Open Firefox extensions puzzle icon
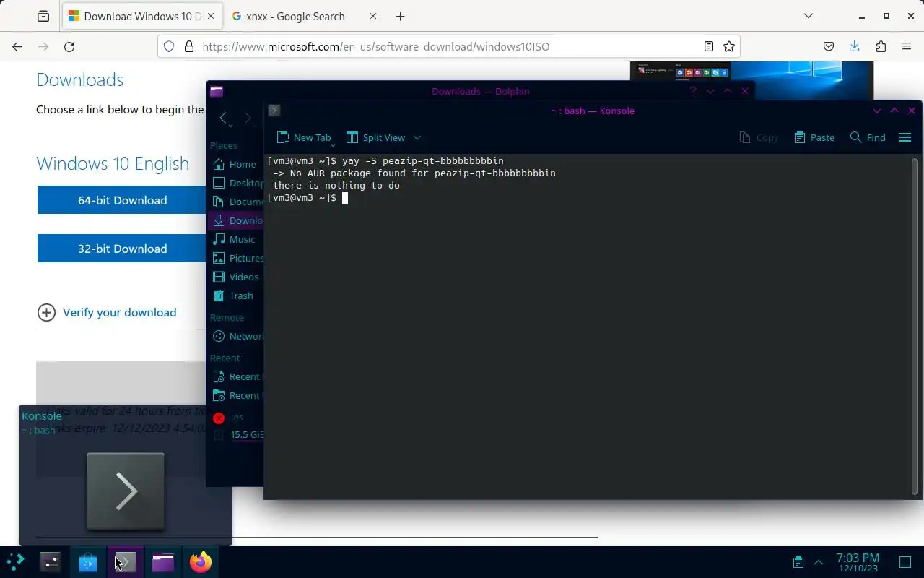Viewport: 924px width, 578px height. (x=881, y=46)
